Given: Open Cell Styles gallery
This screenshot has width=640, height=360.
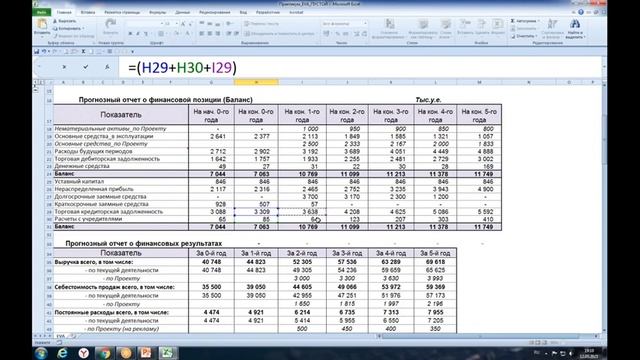Looking at the screenshot, I should pos(446,29).
